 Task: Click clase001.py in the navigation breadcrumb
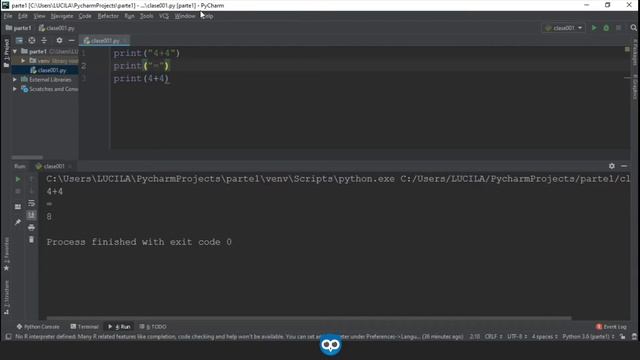tap(56, 28)
